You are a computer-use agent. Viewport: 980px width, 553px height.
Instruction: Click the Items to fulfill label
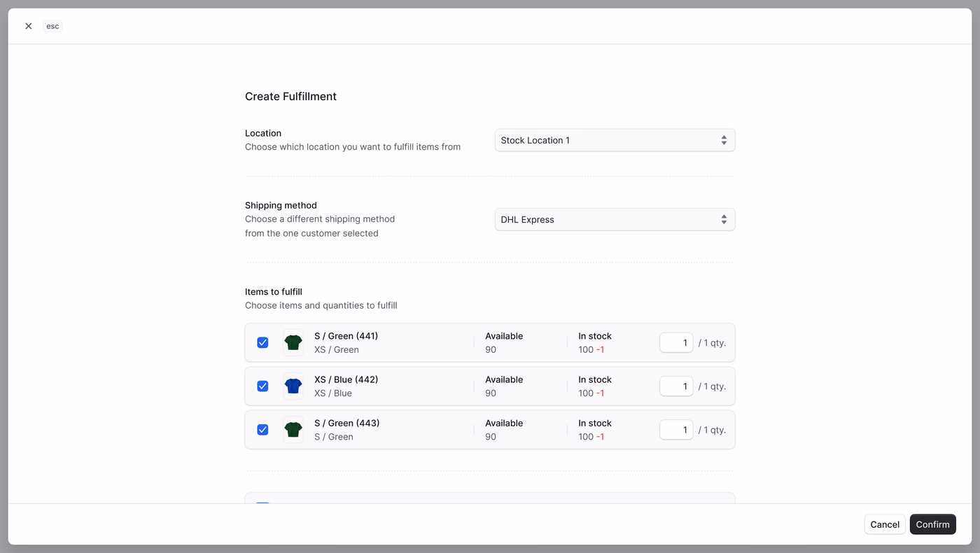(274, 291)
